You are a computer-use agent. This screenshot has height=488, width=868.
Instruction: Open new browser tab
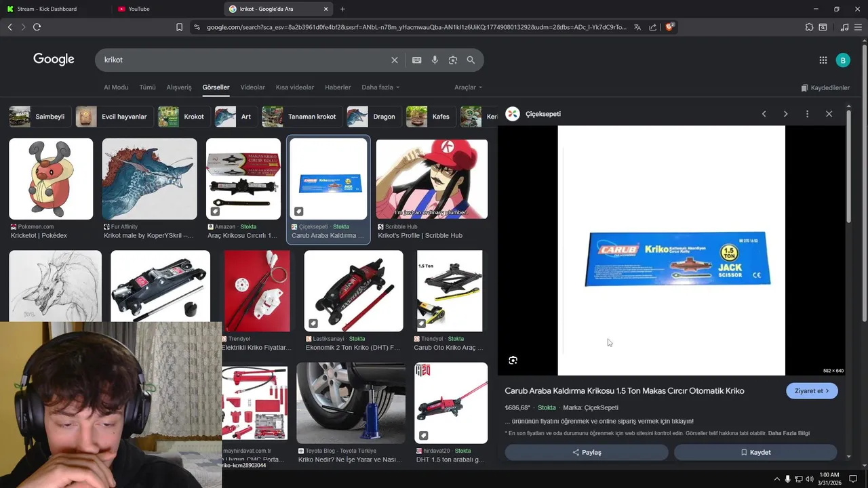coord(342,9)
